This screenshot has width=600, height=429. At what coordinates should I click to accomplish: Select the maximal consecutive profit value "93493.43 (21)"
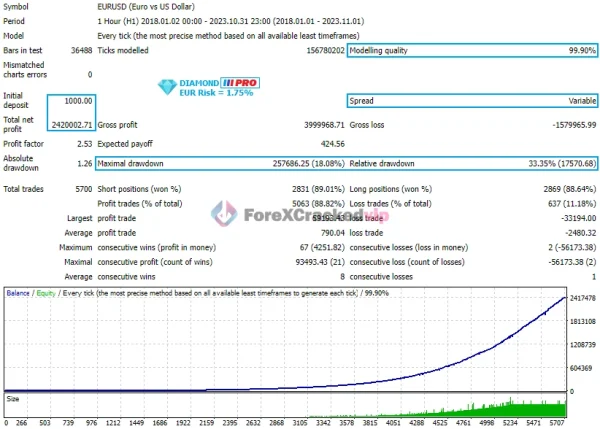[320, 262]
